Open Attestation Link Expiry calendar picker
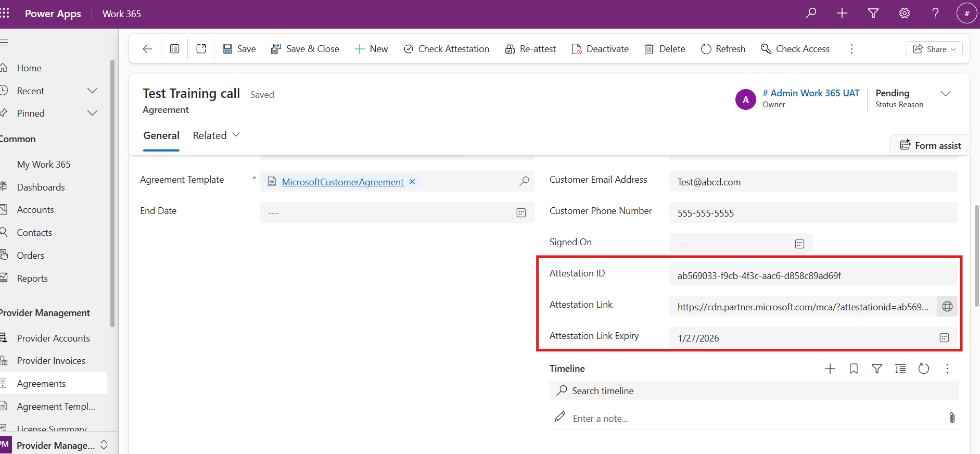This screenshot has height=454, width=980. pos(944,337)
